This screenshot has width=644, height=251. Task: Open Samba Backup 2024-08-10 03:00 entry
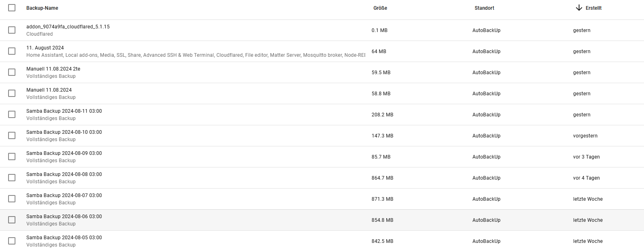pyautogui.click(x=322, y=136)
